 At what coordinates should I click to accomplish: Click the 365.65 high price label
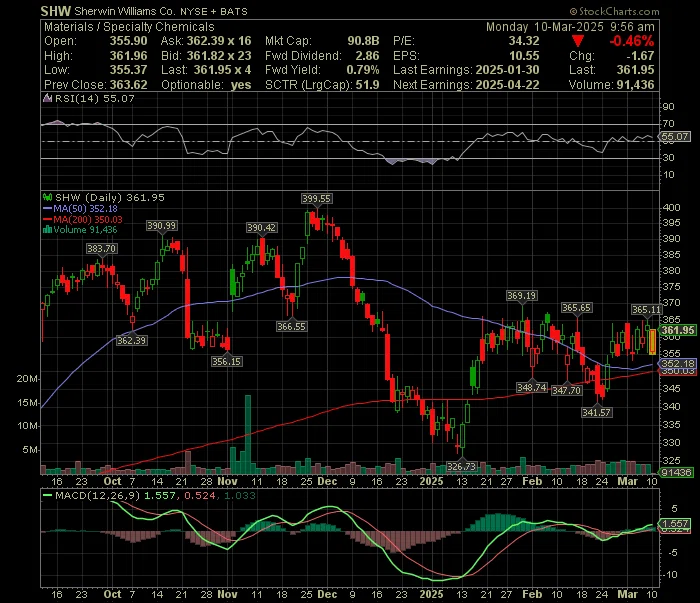(576, 308)
